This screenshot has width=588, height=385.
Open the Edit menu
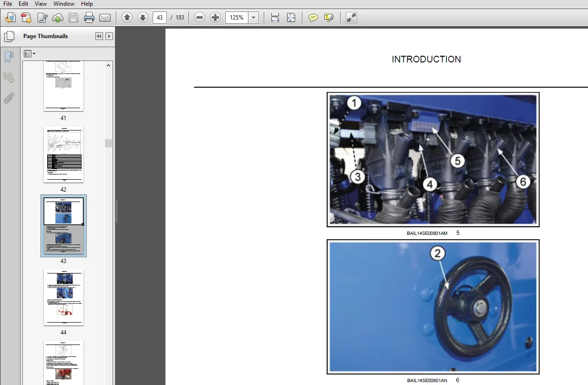[x=23, y=4]
